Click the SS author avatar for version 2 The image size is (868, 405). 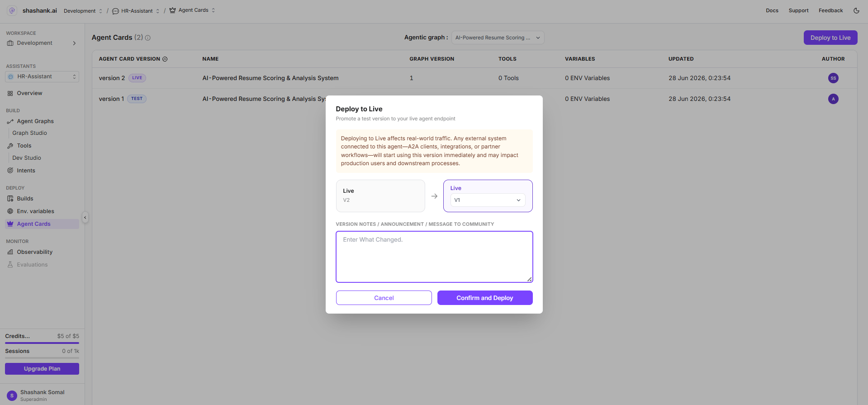[833, 78]
